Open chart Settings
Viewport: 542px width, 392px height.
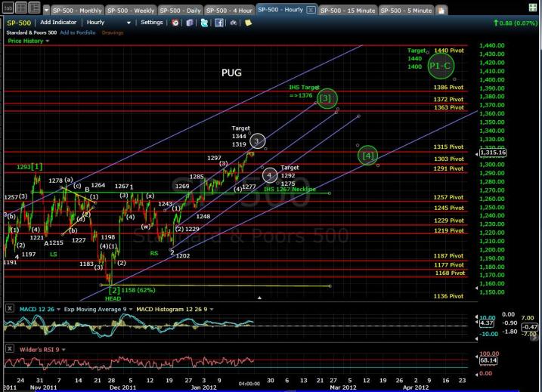click(x=151, y=22)
